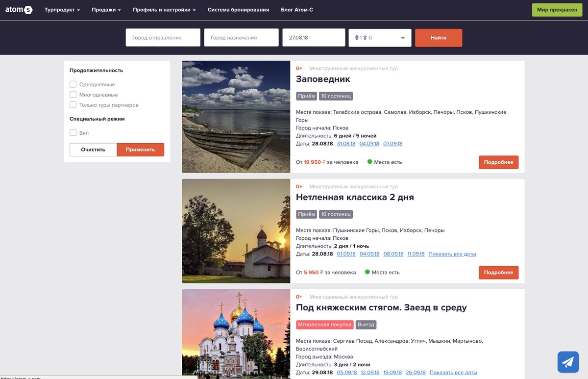Image resolution: width=588 pixels, height=379 pixels.
Task: Toggle Только туры партнеров checkbox
Action: pyautogui.click(x=73, y=105)
